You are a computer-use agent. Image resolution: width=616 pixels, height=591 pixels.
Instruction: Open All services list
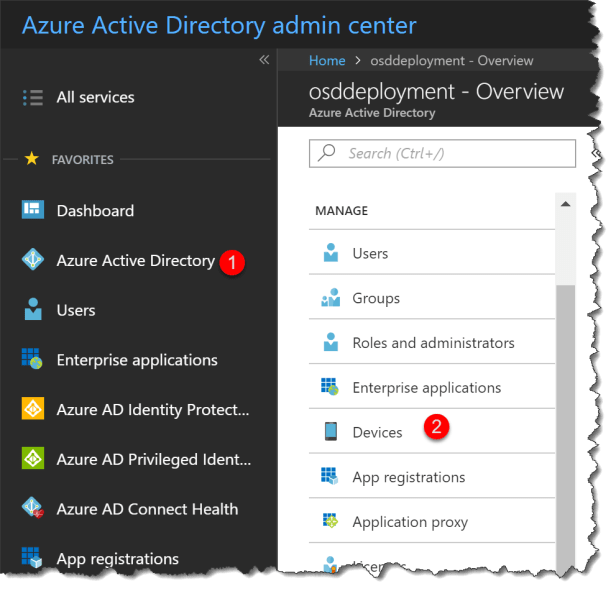point(95,97)
